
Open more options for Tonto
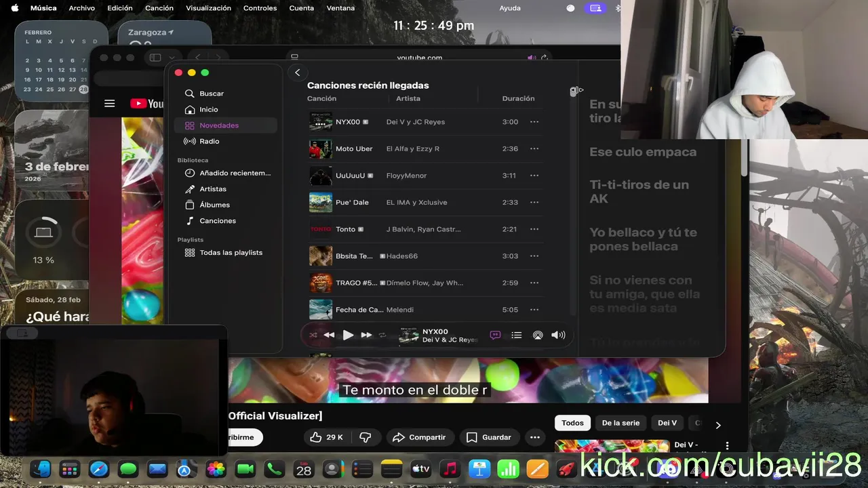534,229
